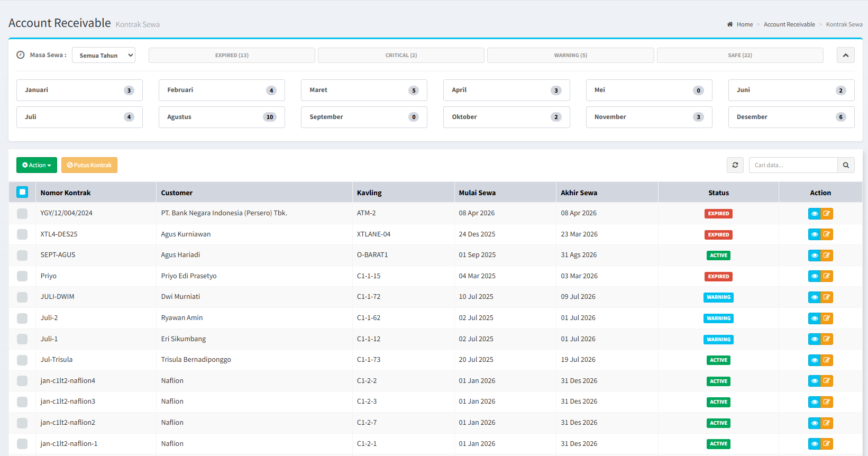
Task: Select checkbox for jan-c1lt2-naflion4 row
Action: pyautogui.click(x=22, y=381)
